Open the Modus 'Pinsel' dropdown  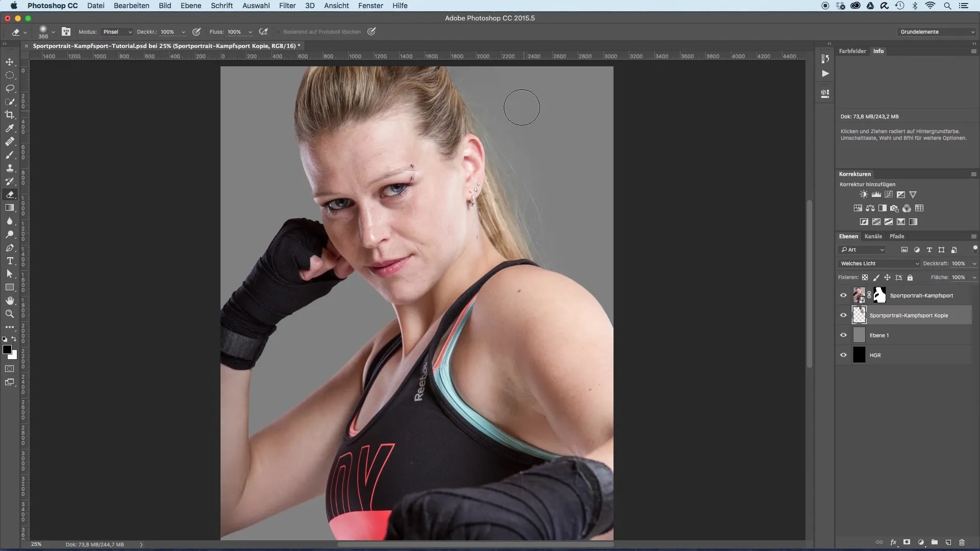click(117, 32)
